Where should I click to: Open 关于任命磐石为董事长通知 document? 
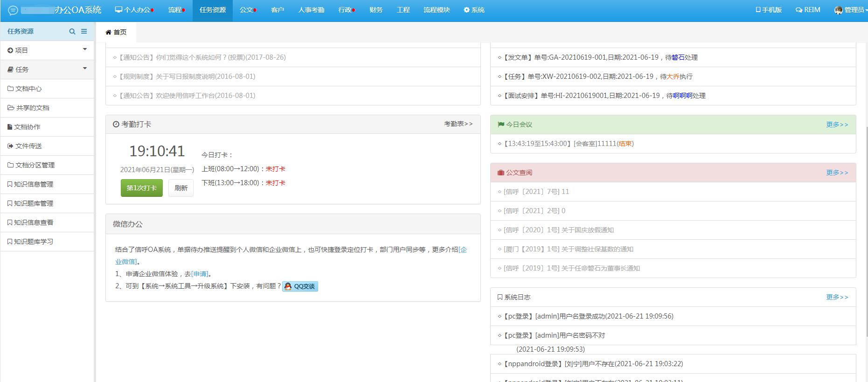click(673, 268)
